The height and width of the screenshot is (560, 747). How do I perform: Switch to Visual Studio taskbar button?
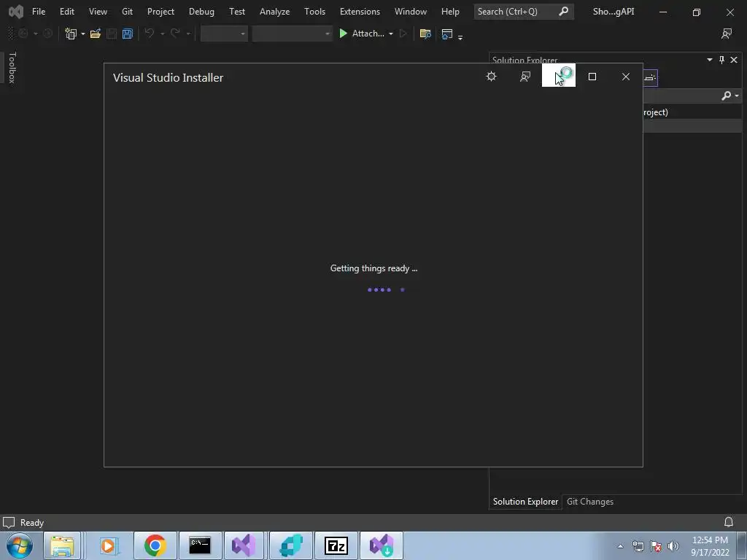pos(244,545)
